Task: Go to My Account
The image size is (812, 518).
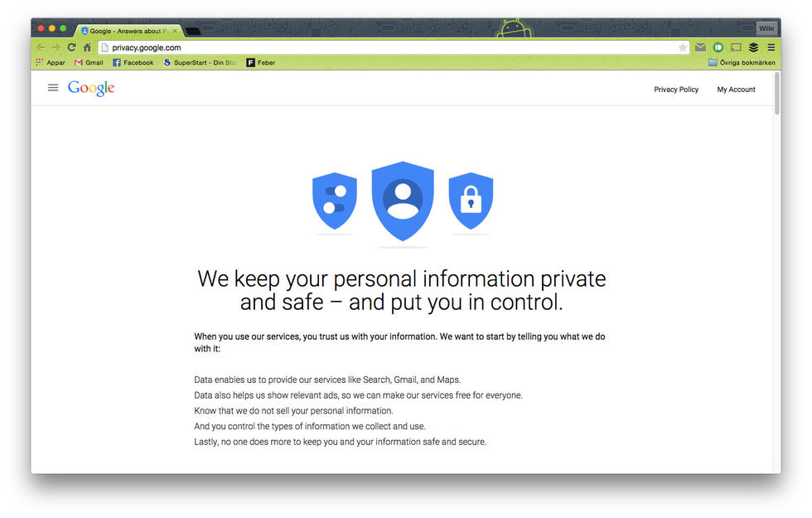Action: tap(736, 90)
